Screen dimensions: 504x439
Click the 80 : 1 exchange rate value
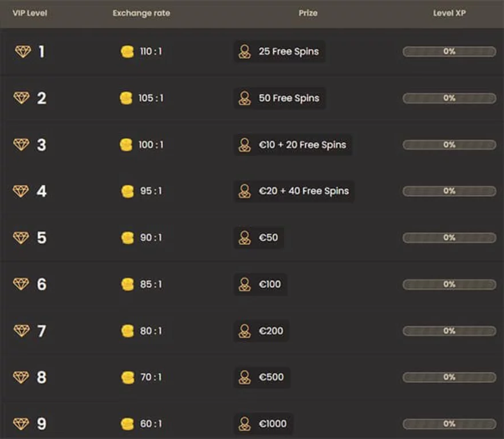click(x=151, y=331)
